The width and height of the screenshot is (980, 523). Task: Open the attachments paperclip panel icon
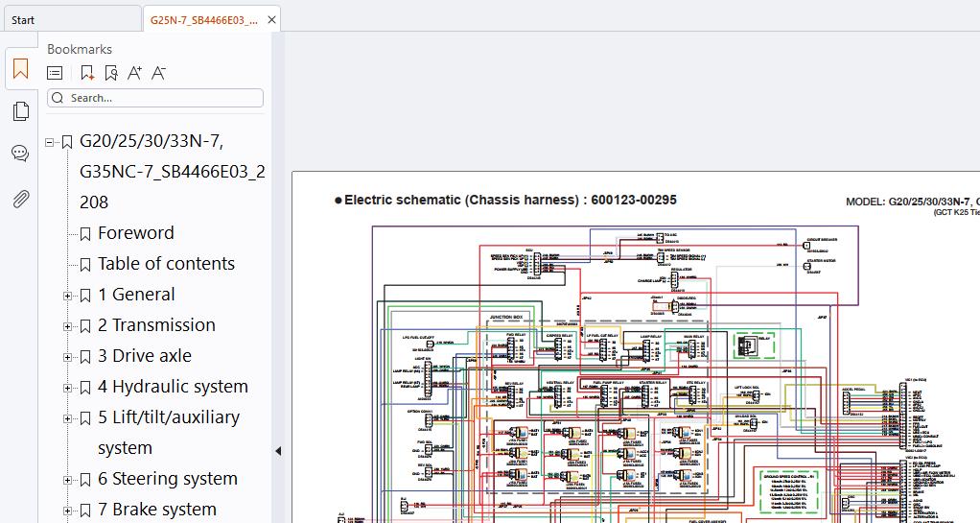tap(21, 199)
